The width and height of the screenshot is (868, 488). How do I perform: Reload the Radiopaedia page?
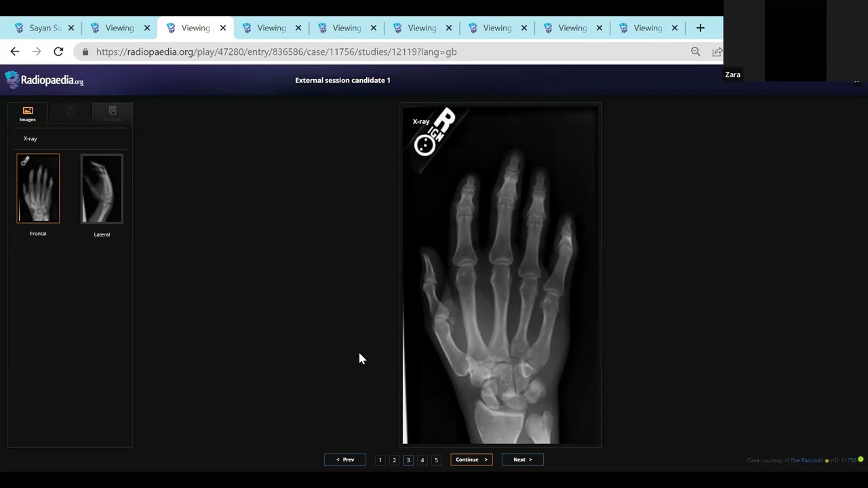click(58, 52)
